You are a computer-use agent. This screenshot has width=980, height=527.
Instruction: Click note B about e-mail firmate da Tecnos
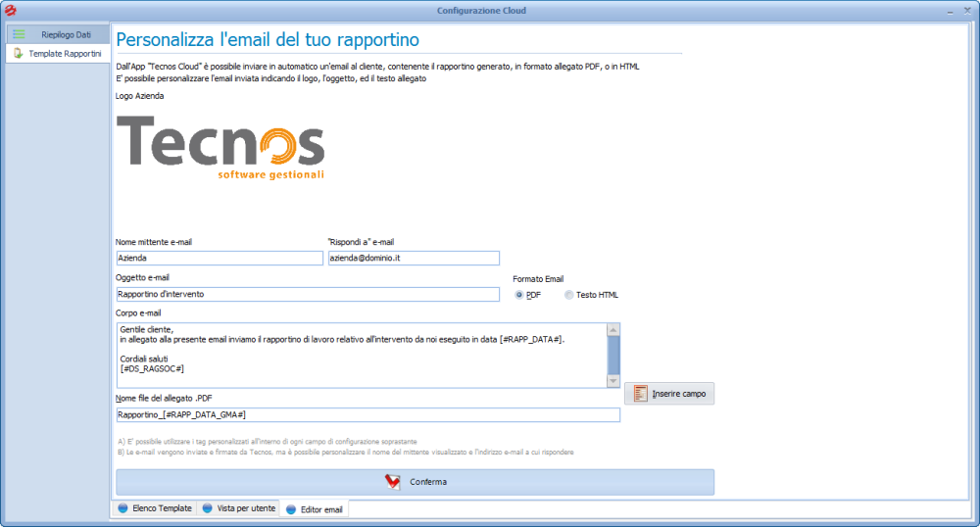point(346,453)
